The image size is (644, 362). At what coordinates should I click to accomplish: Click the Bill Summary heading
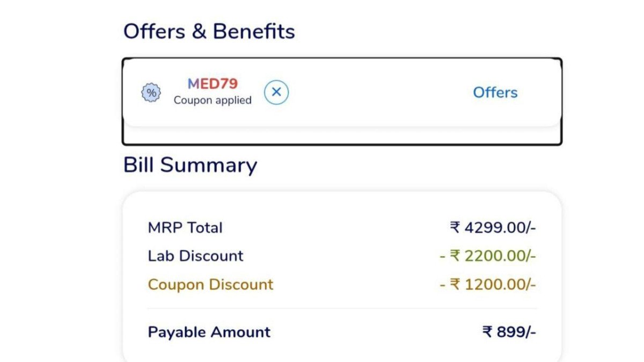click(190, 165)
